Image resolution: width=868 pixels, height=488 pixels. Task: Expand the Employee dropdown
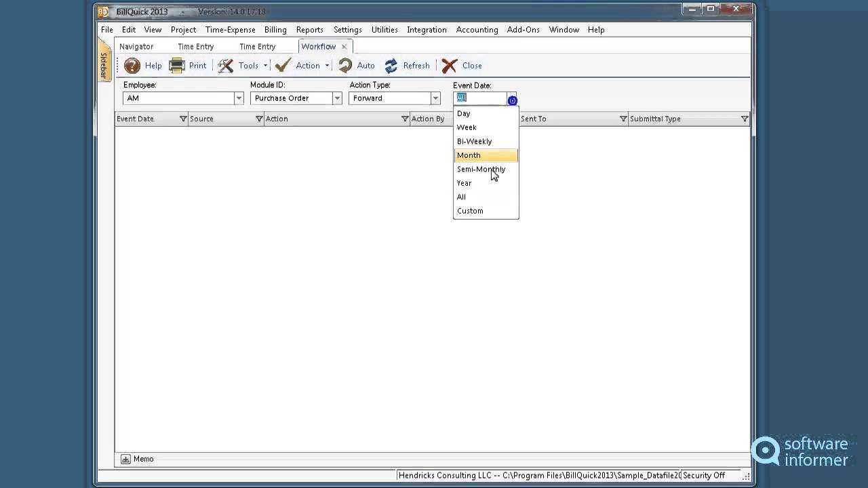[x=239, y=98]
